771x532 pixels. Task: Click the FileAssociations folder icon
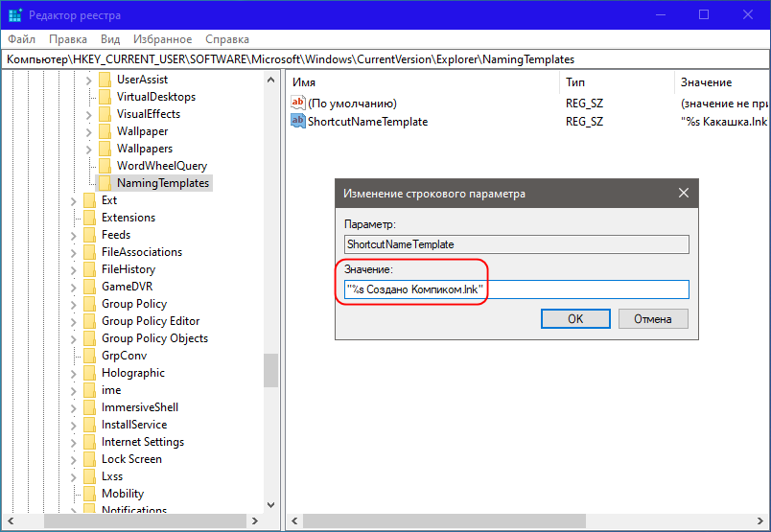89,252
